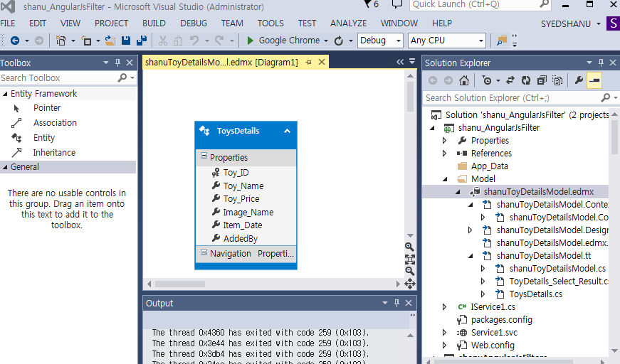Click the Search Toolbox input field
The image size is (620, 364).
pyautogui.click(x=58, y=77)
